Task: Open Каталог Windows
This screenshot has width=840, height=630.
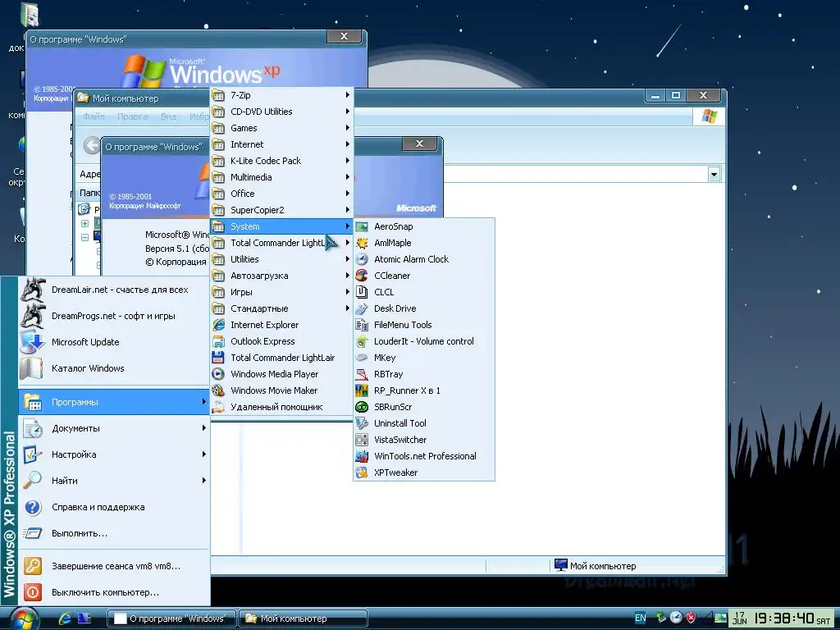Action: pyautogui.click(x=113, y=368)
